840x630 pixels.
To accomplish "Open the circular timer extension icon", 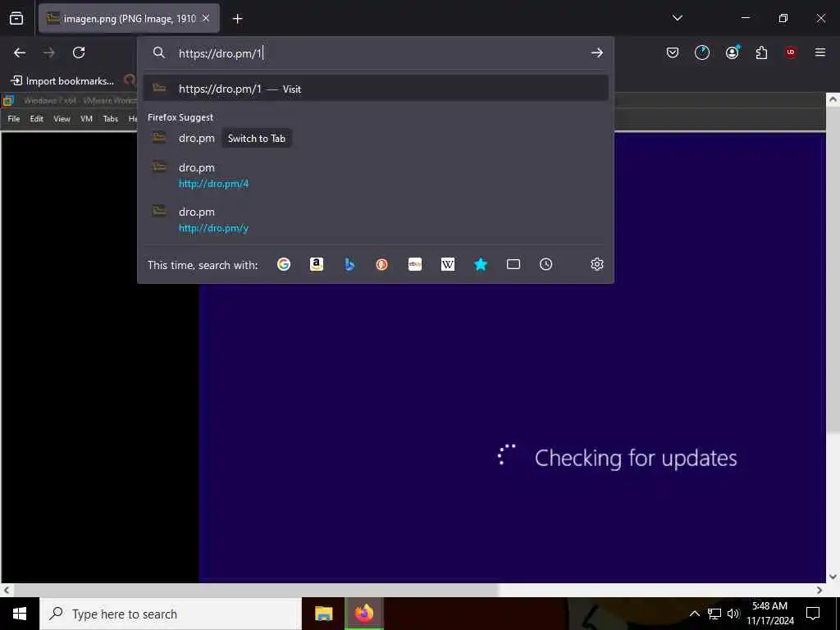I will click(x=702, y=52).
